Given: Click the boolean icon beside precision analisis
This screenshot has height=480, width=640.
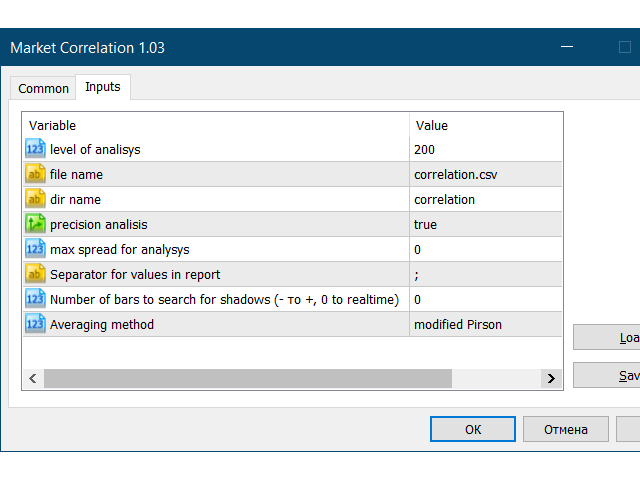Looking at the screenshot, I should pyautogui.click(x=35, y=224).
